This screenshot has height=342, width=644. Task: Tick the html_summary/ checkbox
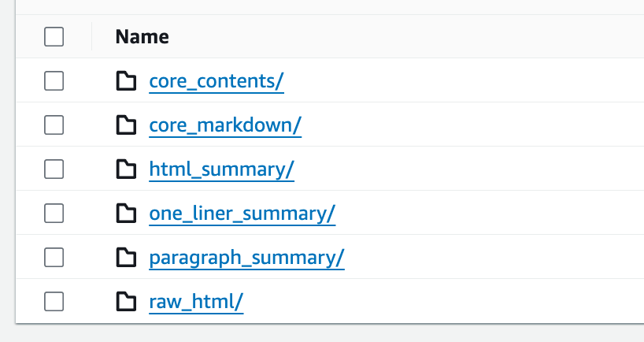point(54,169)
